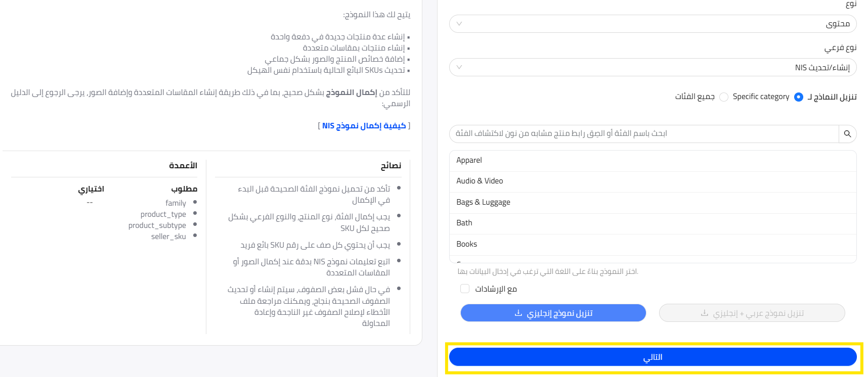The height and width of the screenshot is (377, 868).
Task: Click download icon on English template button
Action: click(x=518, y=313)
